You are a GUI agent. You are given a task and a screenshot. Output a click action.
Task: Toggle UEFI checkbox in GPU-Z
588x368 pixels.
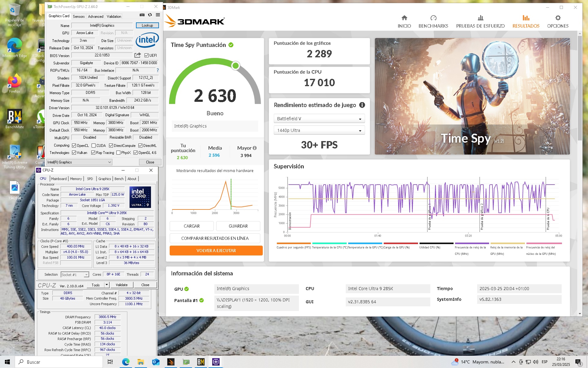point(146,56)
